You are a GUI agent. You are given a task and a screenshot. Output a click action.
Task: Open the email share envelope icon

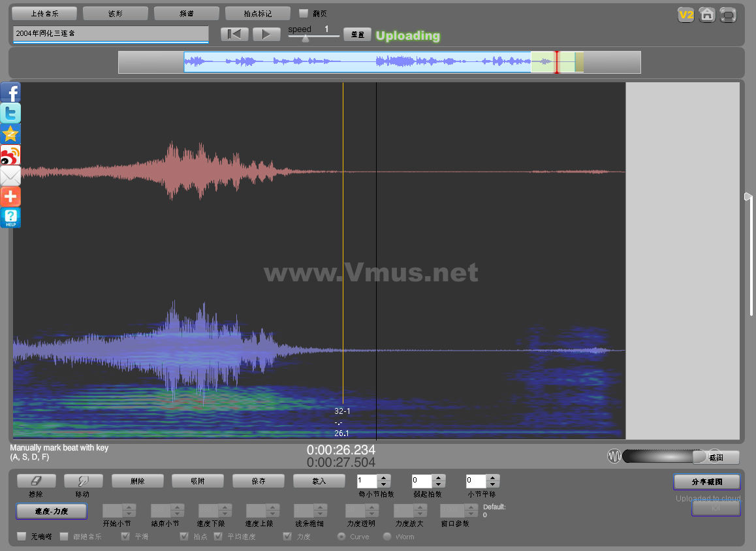coord(10,176)
